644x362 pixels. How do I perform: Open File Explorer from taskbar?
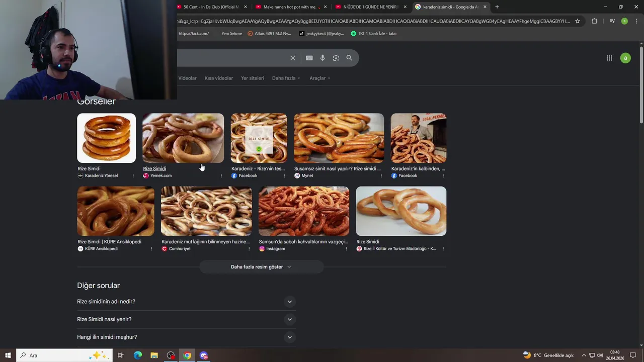[154, 355]
